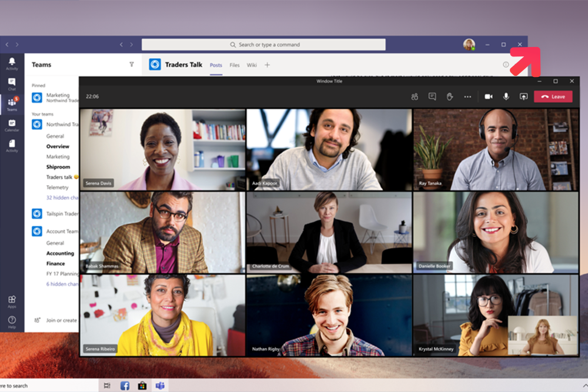588x392 pixels.
Task: Open Apps in the left sidebar
Action: pyautogui.click(x=12, y=301)
